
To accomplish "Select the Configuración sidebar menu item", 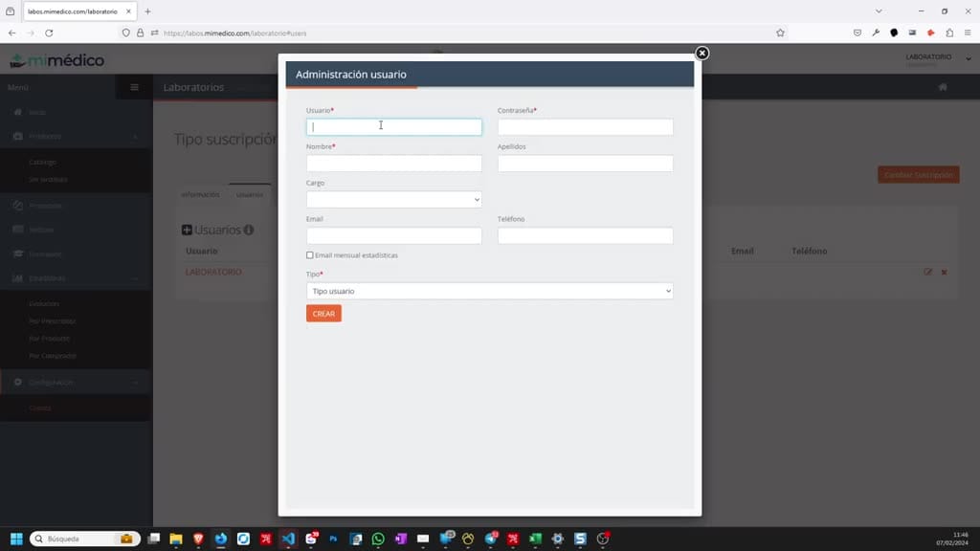I will coord(52,383).
